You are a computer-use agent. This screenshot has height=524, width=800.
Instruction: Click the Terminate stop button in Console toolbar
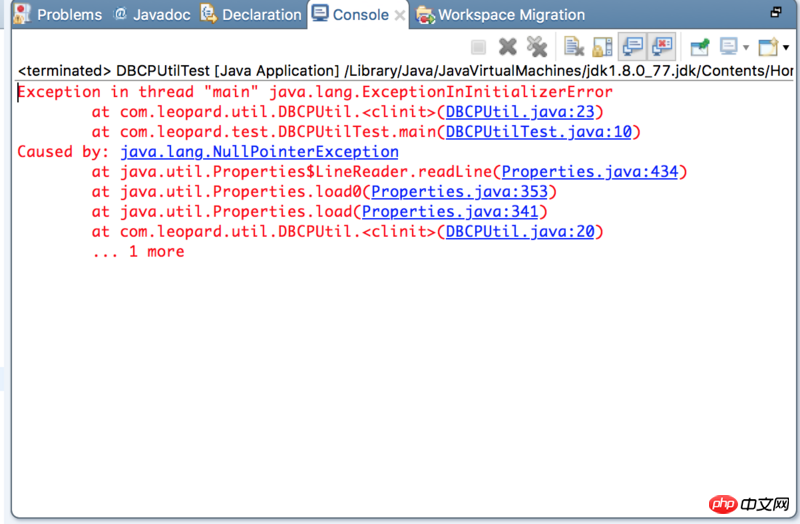[478, 47]
